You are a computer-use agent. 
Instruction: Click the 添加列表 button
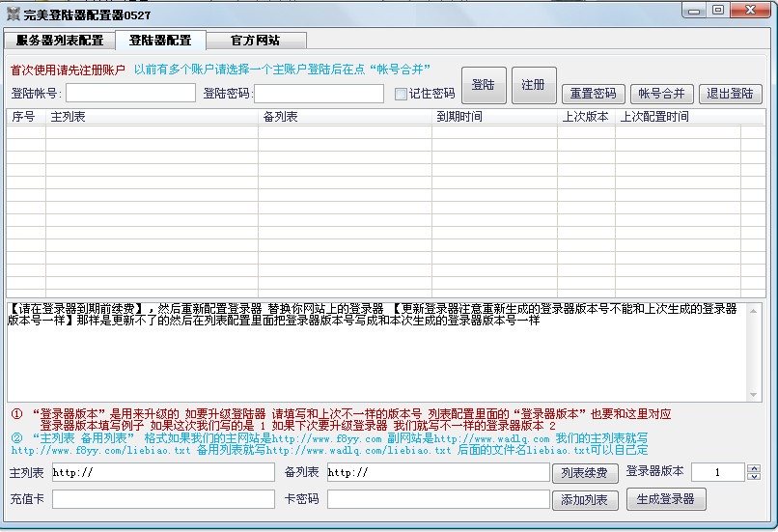point(585,499)
